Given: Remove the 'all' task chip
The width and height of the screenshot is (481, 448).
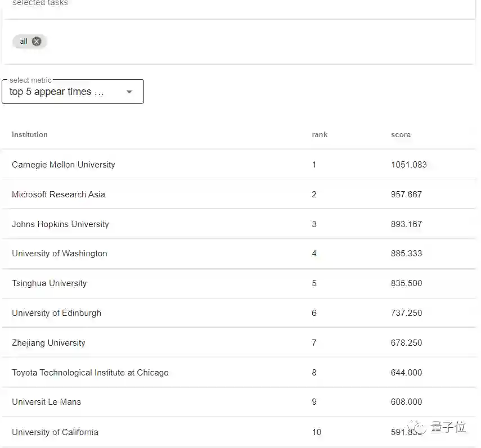Looking at the screenshot, I should (37, 41).
